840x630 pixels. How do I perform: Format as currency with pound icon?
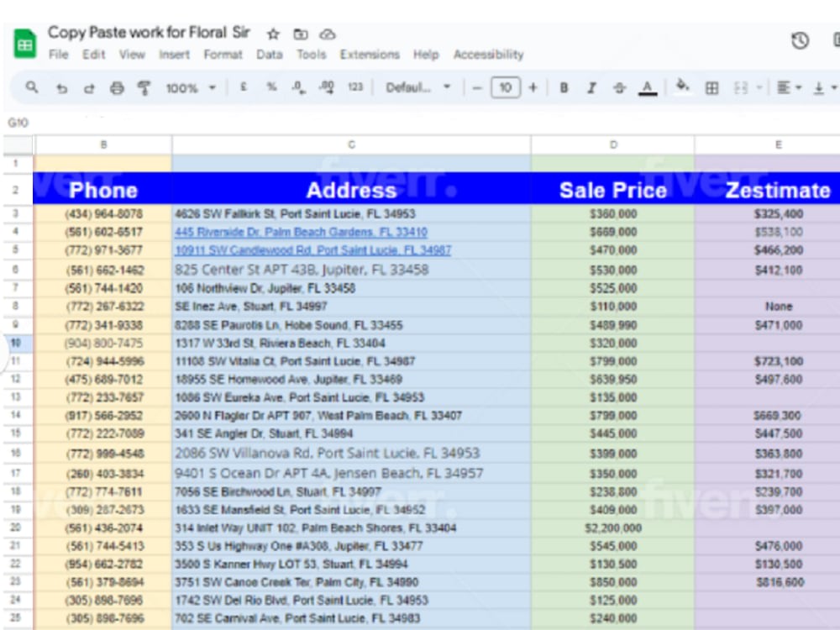tap(244, 87)
